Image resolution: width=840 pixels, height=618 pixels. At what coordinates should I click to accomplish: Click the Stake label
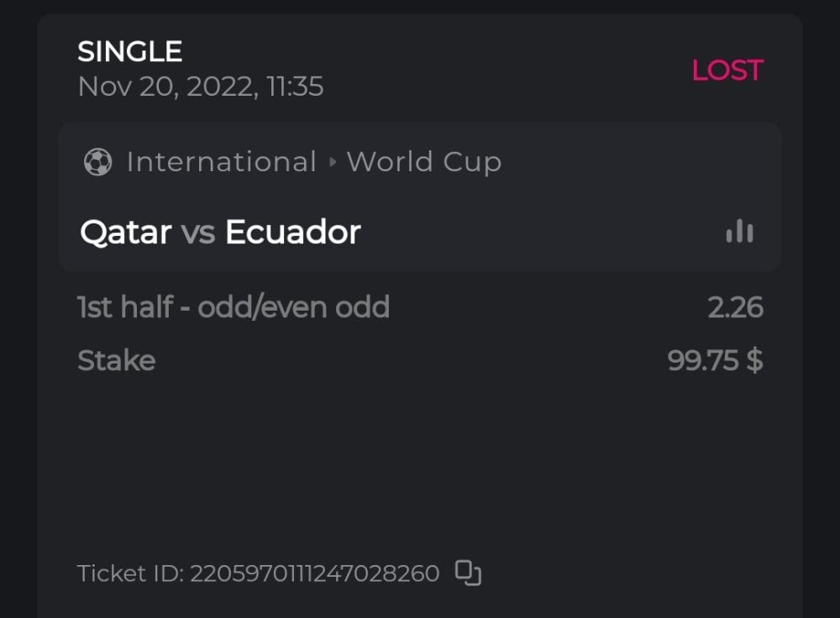116,361
